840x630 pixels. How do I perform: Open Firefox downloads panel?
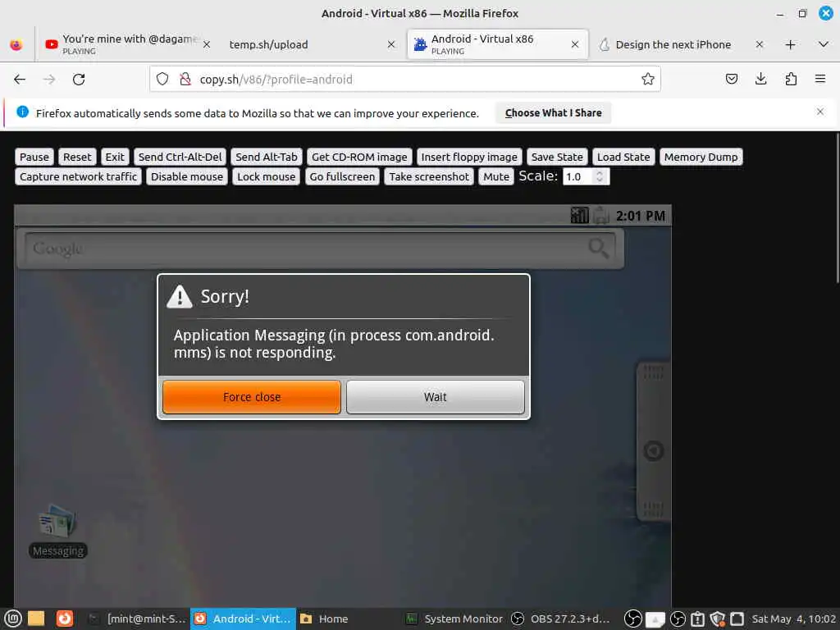click(760, 80)
